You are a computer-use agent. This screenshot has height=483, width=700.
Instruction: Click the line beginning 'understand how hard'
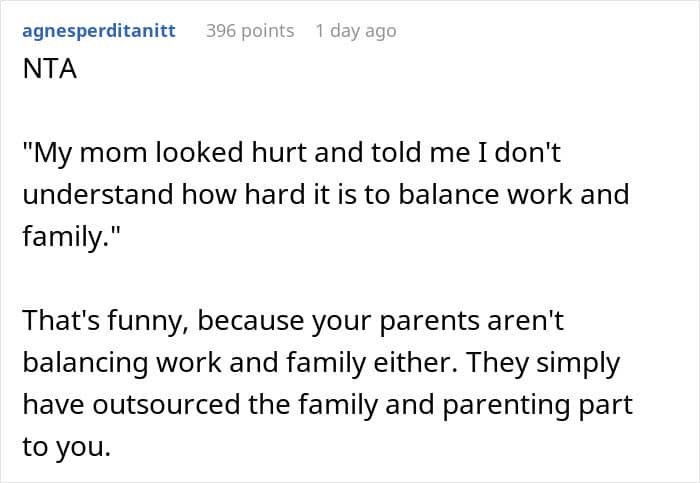coord(326,195)
